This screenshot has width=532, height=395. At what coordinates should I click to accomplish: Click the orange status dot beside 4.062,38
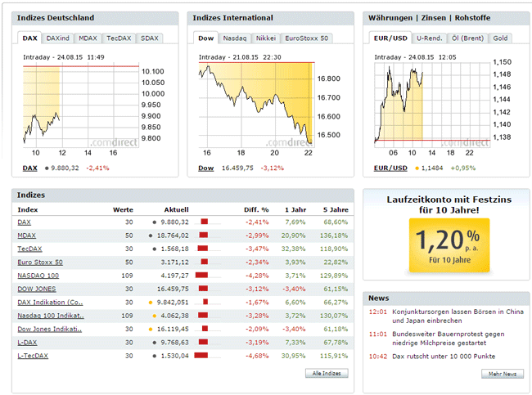click(155, 316)
